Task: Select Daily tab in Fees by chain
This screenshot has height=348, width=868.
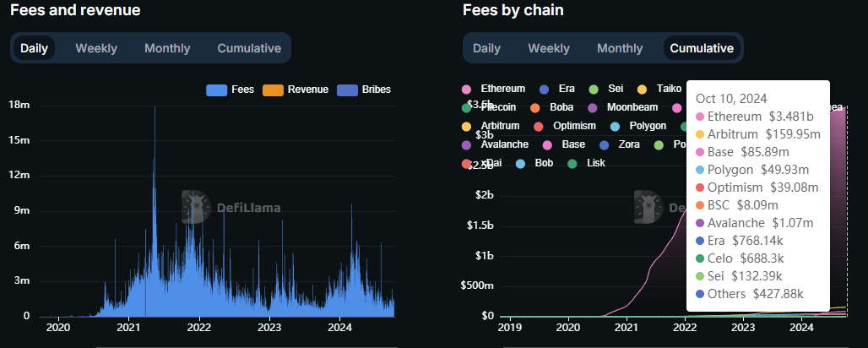Action: pyautogui.click(x=486, y=48)
